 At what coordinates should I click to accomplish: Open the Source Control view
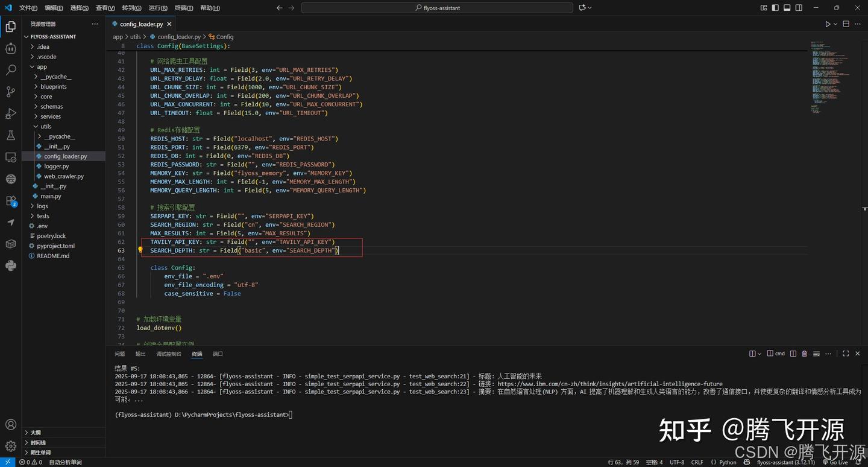coord(10,92)
